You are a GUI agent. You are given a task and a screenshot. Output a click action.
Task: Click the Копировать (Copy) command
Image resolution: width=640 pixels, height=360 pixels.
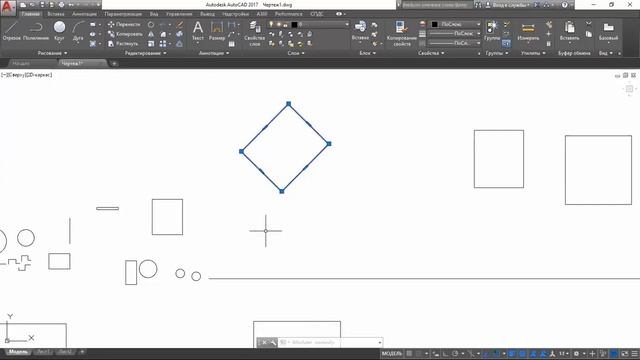(125, 34)
